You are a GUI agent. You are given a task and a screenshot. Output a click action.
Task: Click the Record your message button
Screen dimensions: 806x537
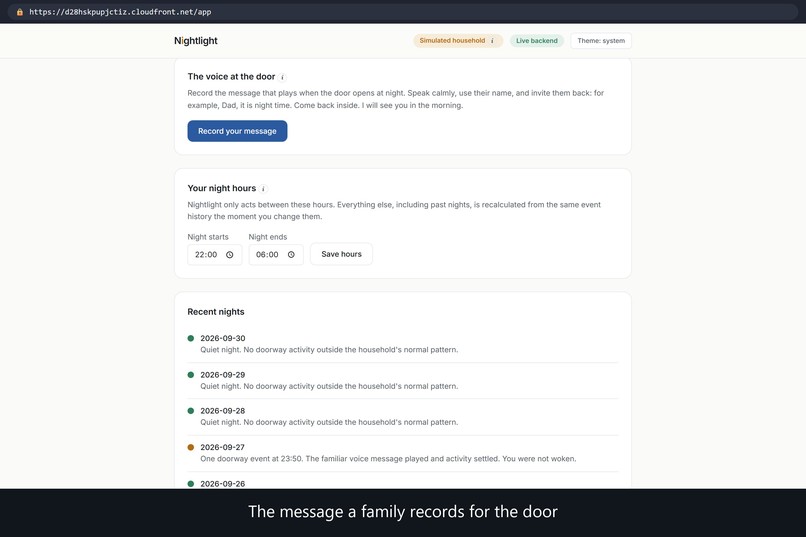[x=237, y=131]
